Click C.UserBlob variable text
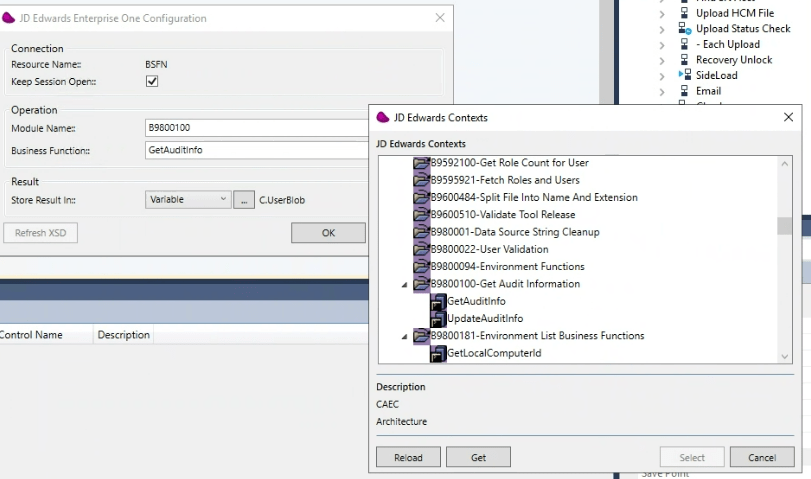The image size is (811, 479). coord(282,200)
